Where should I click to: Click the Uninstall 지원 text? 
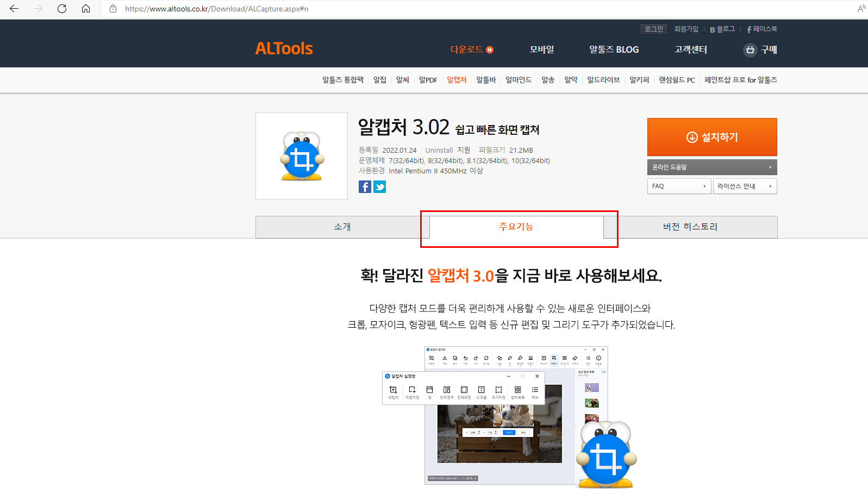(x=448, y=150)
